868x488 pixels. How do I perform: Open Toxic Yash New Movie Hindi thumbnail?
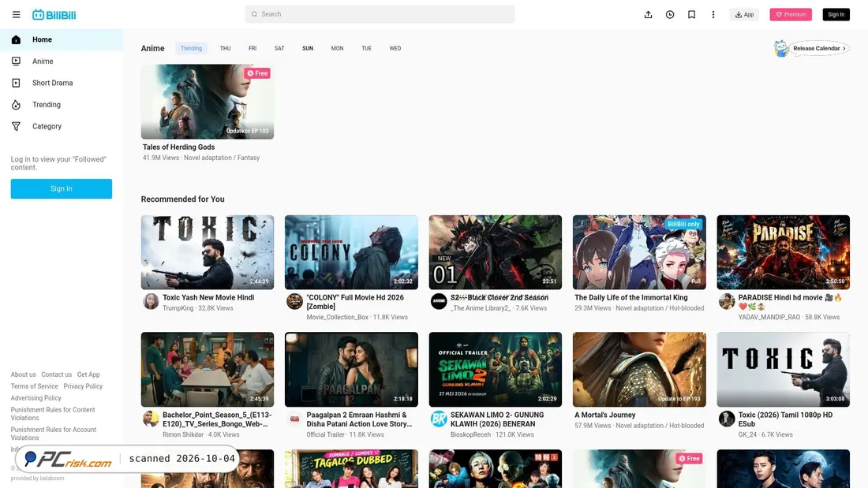(208, 252)
